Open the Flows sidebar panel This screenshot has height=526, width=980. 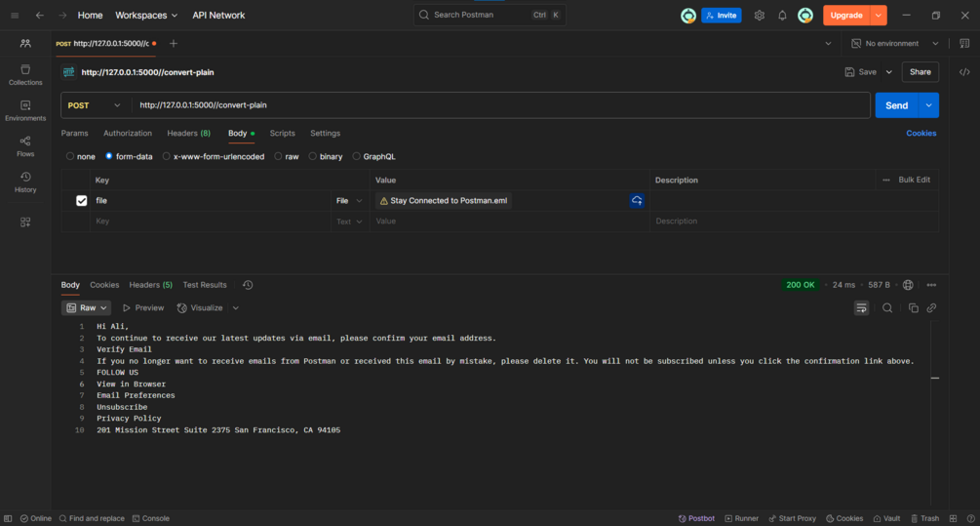25,145
